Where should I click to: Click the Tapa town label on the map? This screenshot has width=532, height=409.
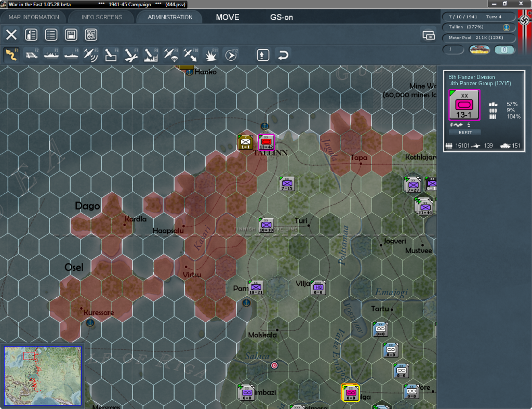359,157
